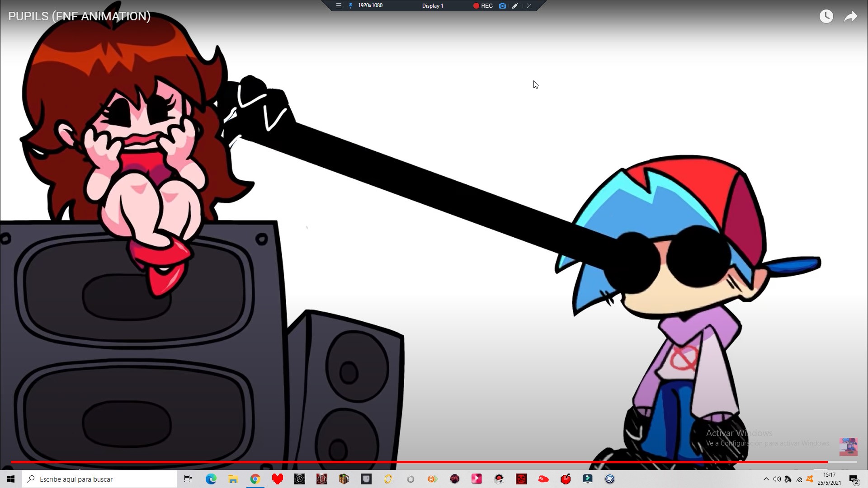
Task: Open the Windows Start menu
Action: [x=11, y=479]
